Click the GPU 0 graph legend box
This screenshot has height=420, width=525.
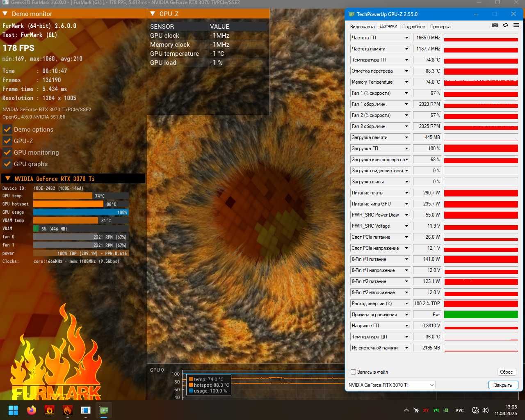(209, 385)
